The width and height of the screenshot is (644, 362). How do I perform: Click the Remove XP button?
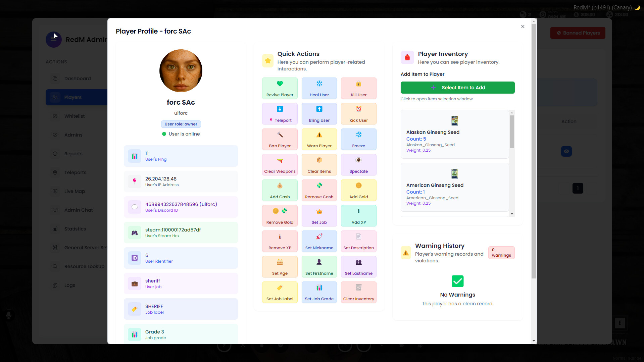(x=280, y=241)
